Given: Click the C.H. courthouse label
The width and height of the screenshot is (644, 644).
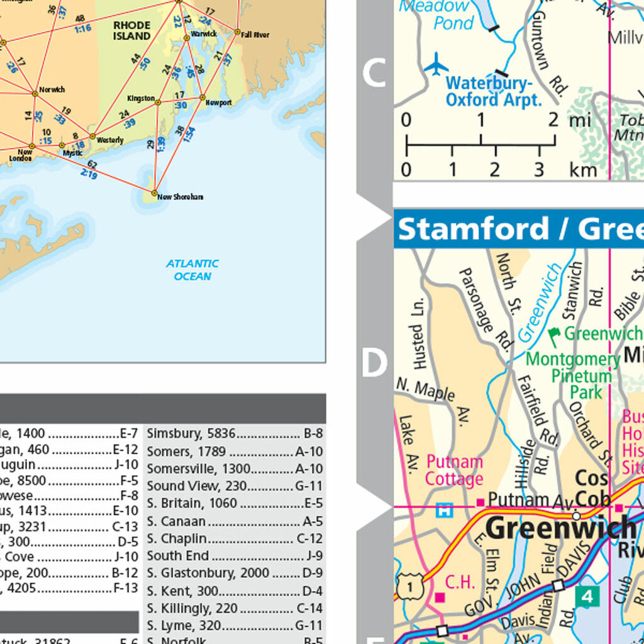Looking at the screenshot, I should pyautogui.click(x=460, y=582).
